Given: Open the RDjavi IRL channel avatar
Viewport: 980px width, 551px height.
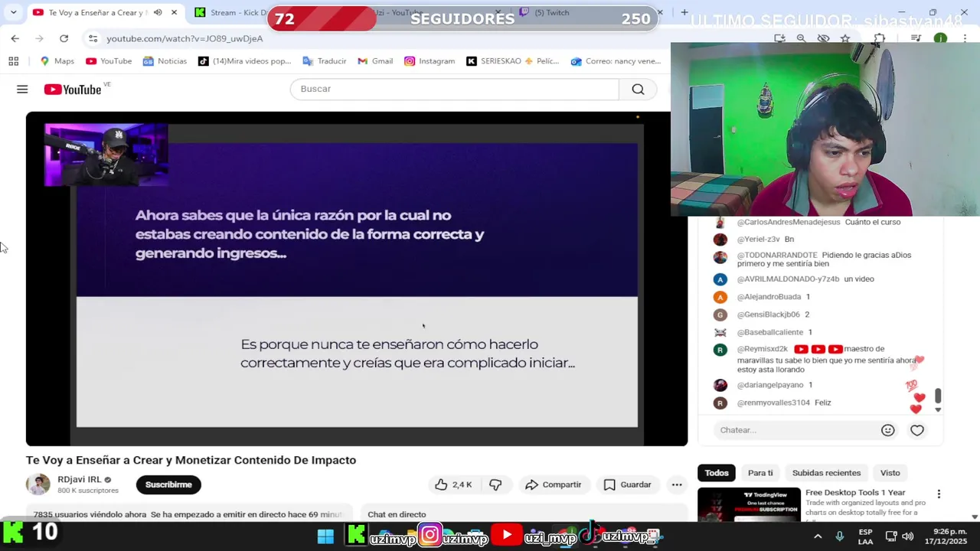Looking at the screenshot, I should [x=38, y=484].
